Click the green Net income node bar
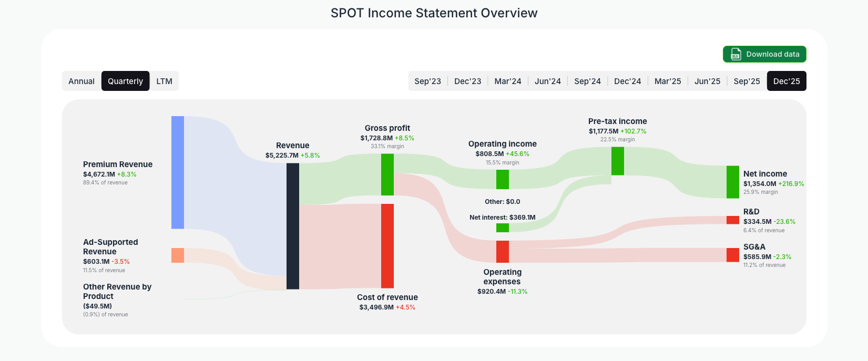This screenshot has height=361, width=868. (732, 182)
